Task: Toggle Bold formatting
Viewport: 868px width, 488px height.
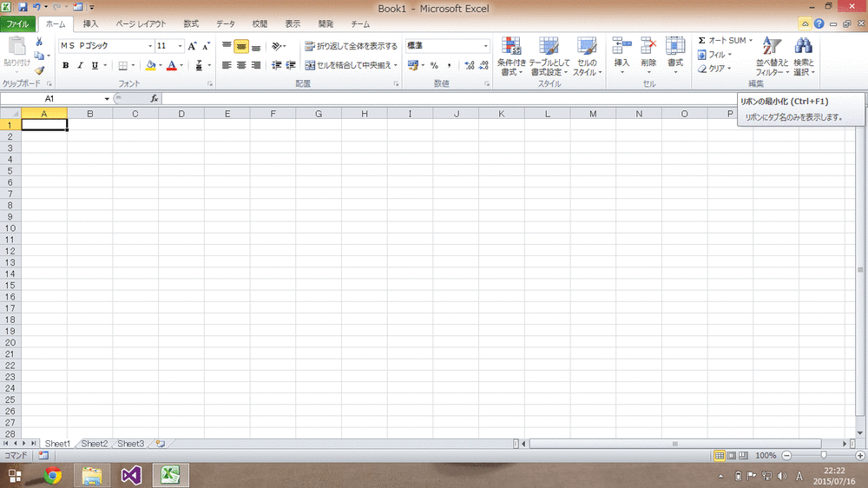Action: pos(65,65)
